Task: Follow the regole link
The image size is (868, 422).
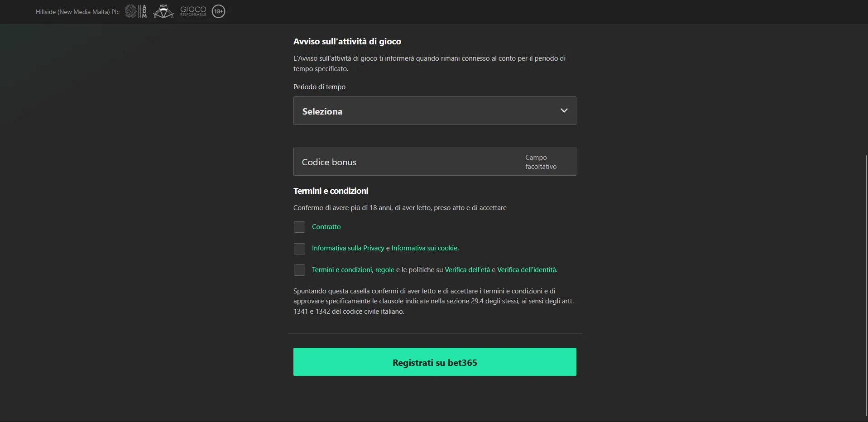Action: pos(385,270)
